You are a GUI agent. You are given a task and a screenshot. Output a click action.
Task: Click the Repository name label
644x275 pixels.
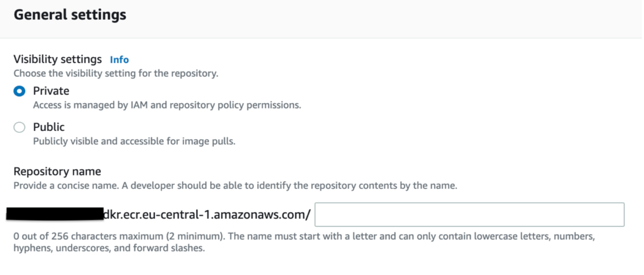(57, 171)
